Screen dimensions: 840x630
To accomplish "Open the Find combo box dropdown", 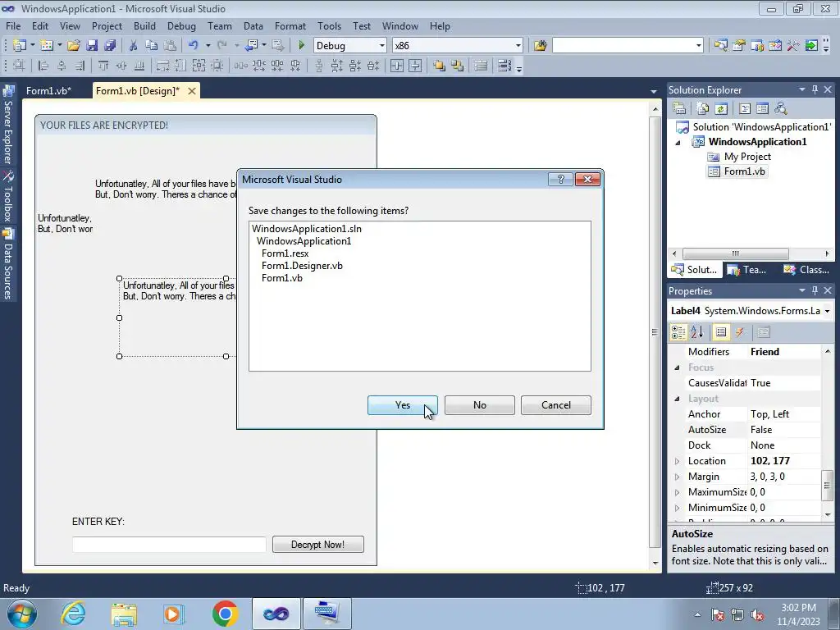I will coord(699,46).
